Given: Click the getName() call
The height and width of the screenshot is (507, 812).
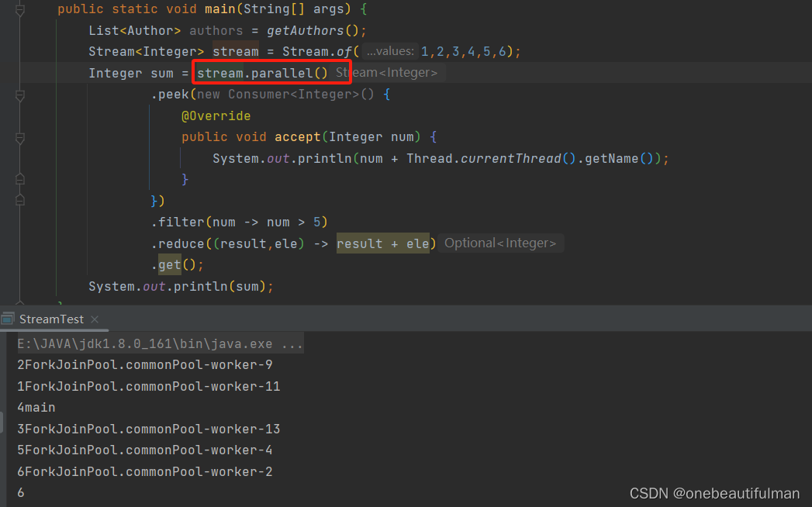Looking at the screenshot, I should coord(620,158).
